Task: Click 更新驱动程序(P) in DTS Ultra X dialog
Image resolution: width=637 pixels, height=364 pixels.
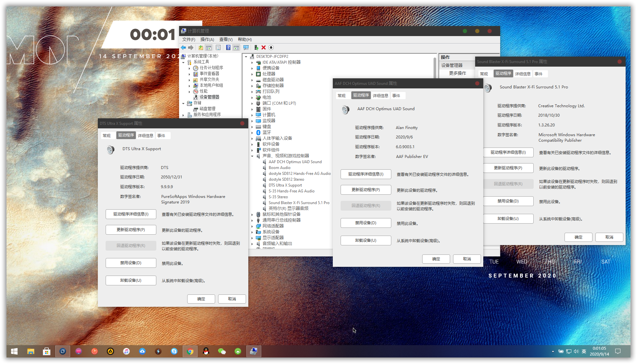Action: point(131,230)
